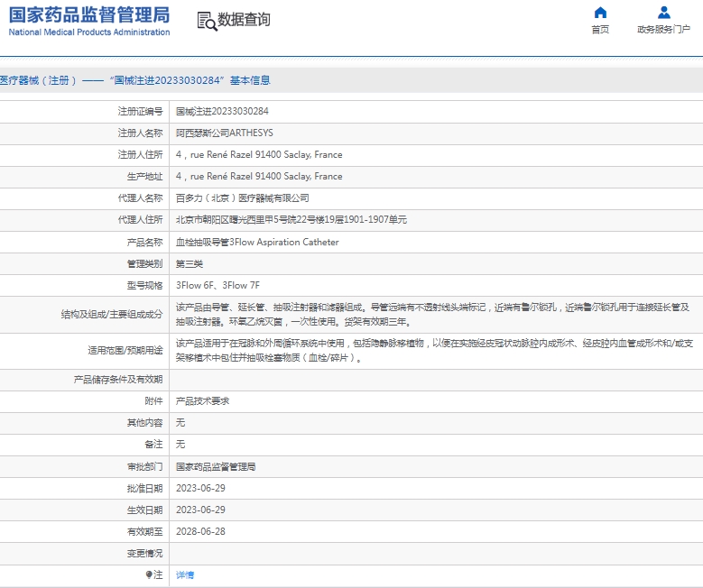Click the 管理类别 row label
The height and width of the screenshot is (588, 703).
144,263
